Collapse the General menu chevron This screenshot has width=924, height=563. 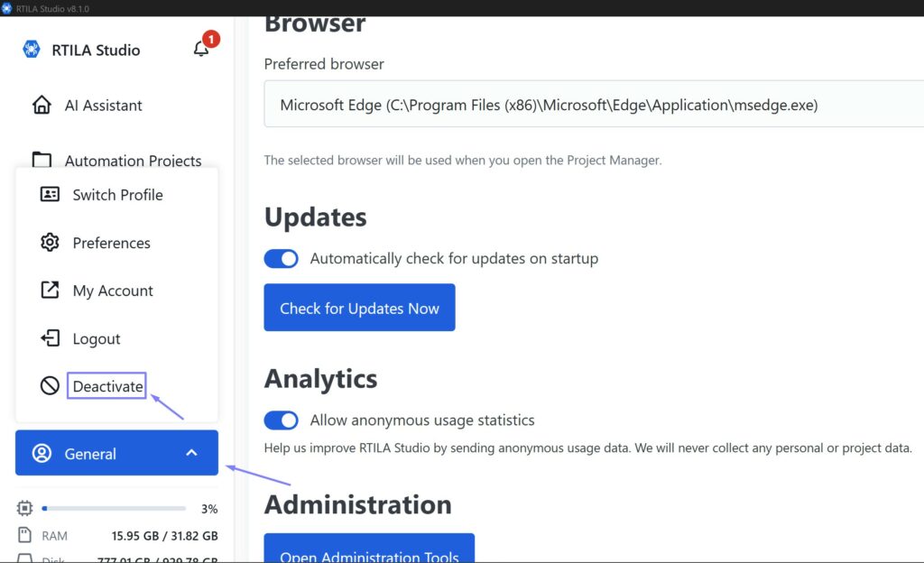point(191,453)
